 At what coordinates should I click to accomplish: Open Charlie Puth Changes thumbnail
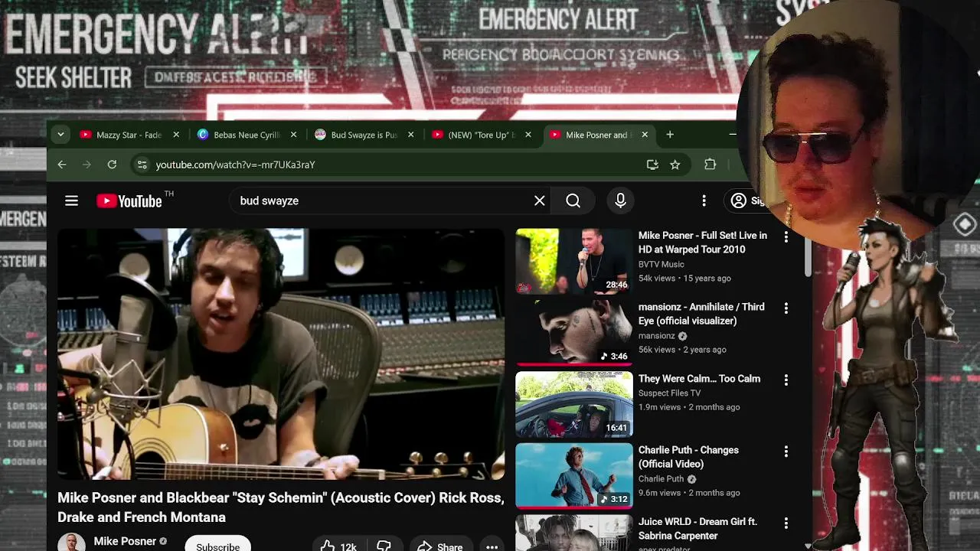coord(574,476)
